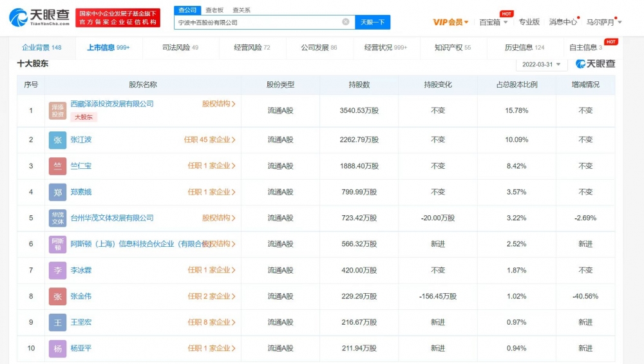644x364 pixels.
Task: Click the 王 avatar for 王坚宏
Action: click(x=57, y=323)
